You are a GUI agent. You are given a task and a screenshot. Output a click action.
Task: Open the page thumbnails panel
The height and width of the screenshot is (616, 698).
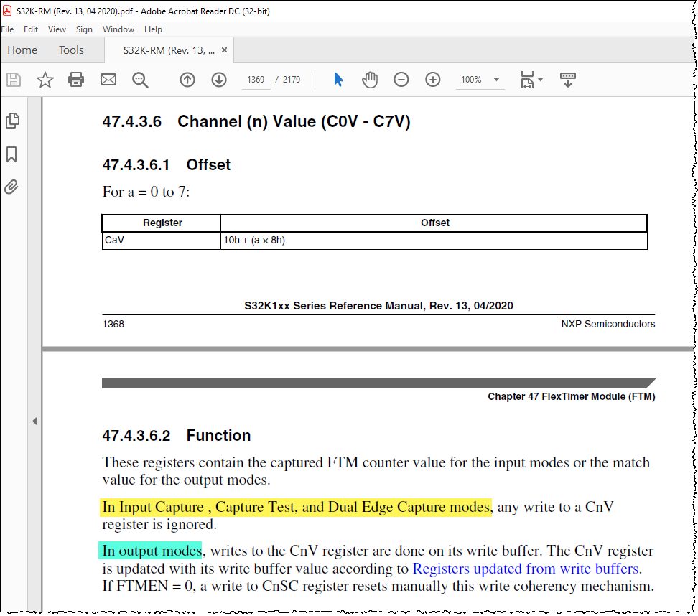coord(12,121)
